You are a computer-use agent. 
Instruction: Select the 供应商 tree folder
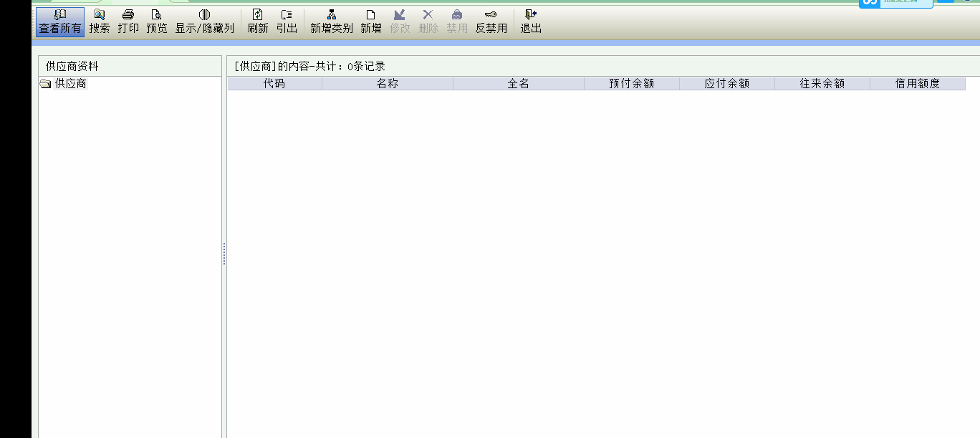[70, 84]
